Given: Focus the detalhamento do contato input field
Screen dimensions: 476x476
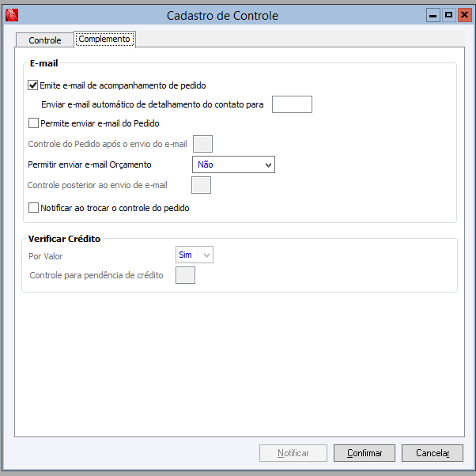Looking at the screenshot, I should [292, 104].
